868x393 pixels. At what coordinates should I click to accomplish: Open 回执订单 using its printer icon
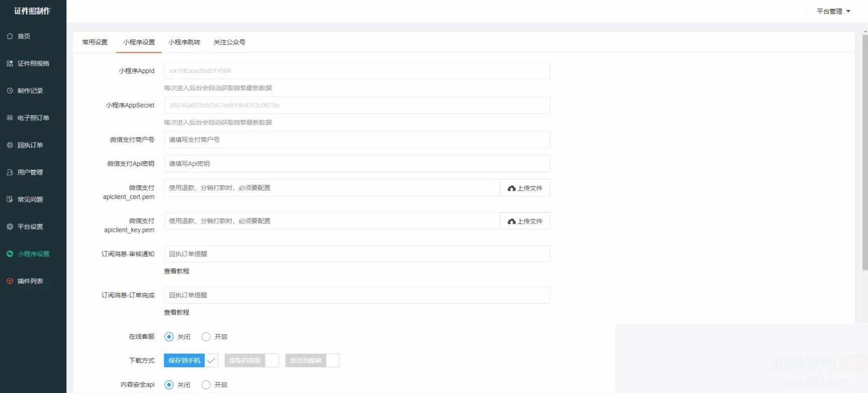pos(10,145)
